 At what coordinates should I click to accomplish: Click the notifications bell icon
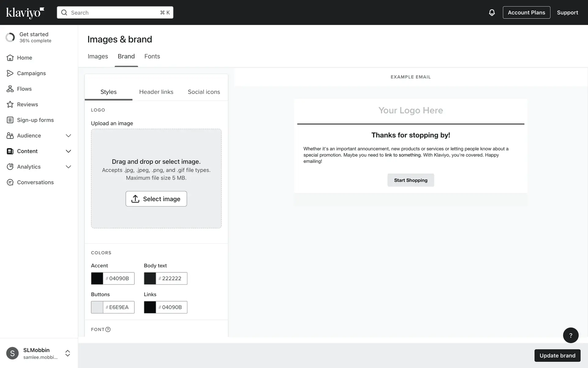492,13
